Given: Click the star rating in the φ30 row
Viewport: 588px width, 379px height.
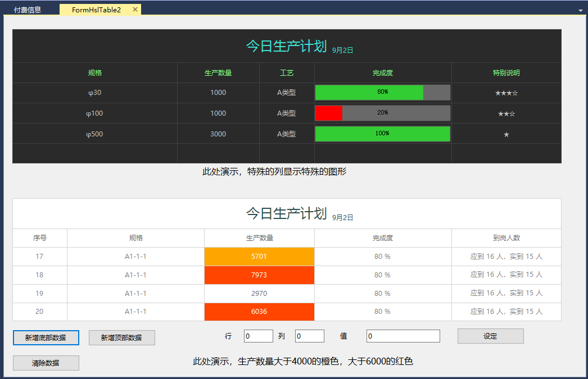Looking at the screenshot, I should pyautogui.click(x=506, y=93).
